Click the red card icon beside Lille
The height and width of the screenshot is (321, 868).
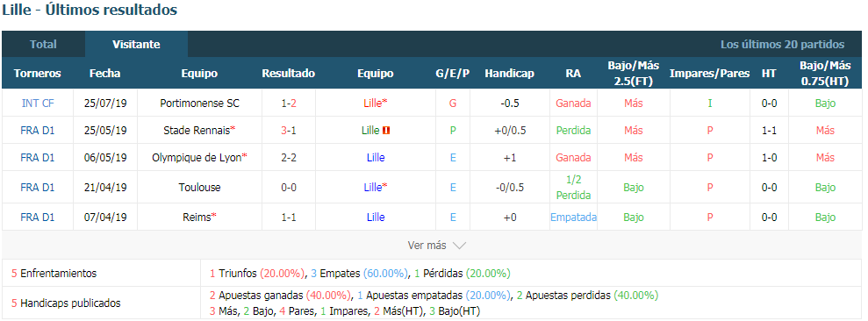(386, 131)
